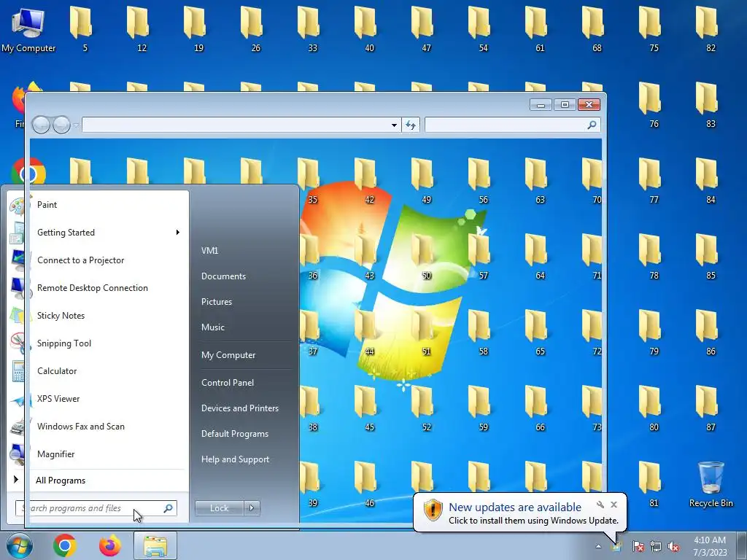Viewport: 747px width, 560px height.
Task: Open Connect to a Projector
Action: pyautogui.click(x=98, y=260)
